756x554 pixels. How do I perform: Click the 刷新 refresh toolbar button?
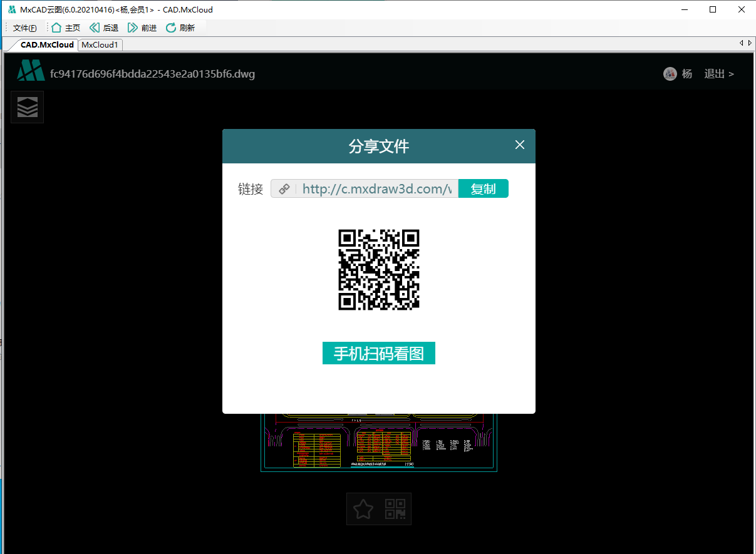tap(180, 28)
